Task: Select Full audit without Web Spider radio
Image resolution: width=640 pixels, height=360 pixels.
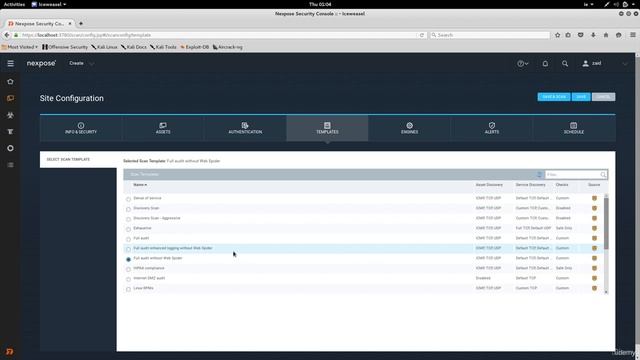Action: click(x=128, y=259)
